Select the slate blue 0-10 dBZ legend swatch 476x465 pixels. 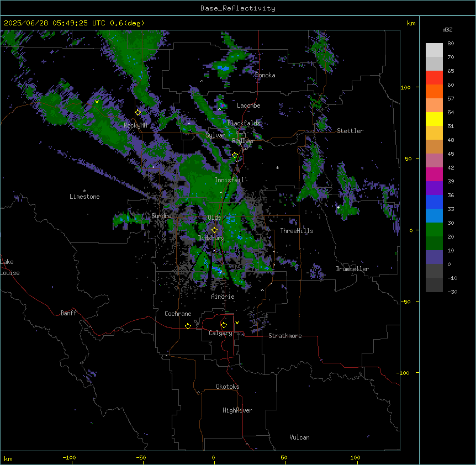434,257
